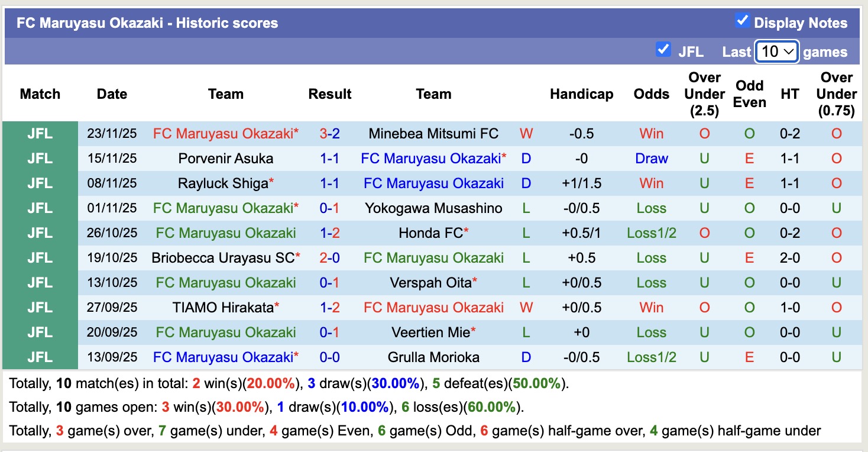
Task: Click the Yokogawa Musashino team link
Action: click(x=436, y=208)
